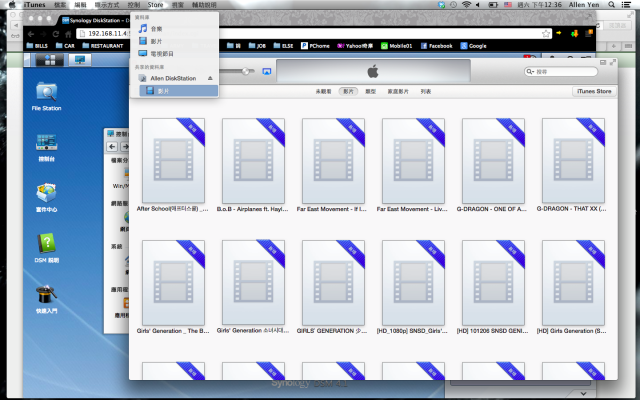Open the ELSE bookmarks folder

(283, 46)
